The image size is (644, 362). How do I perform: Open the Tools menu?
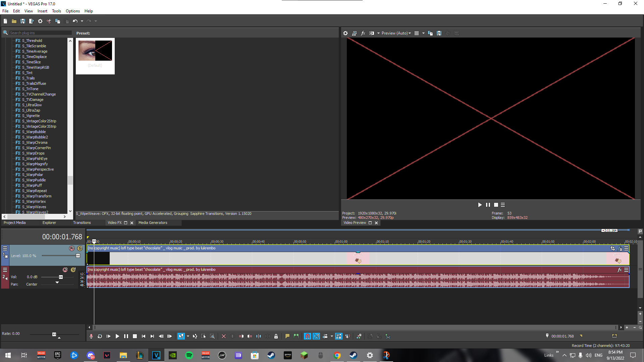coord(56,11)
